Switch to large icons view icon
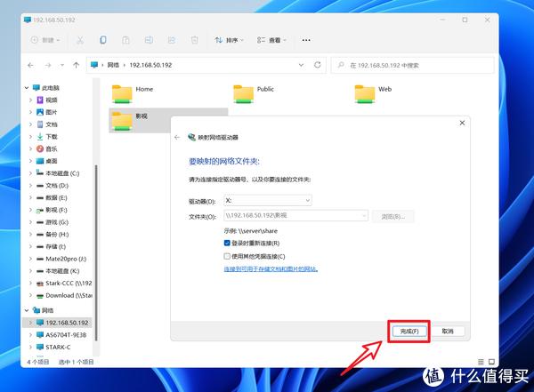This screenshot has height=392, width=534. [x=491, y=362]
